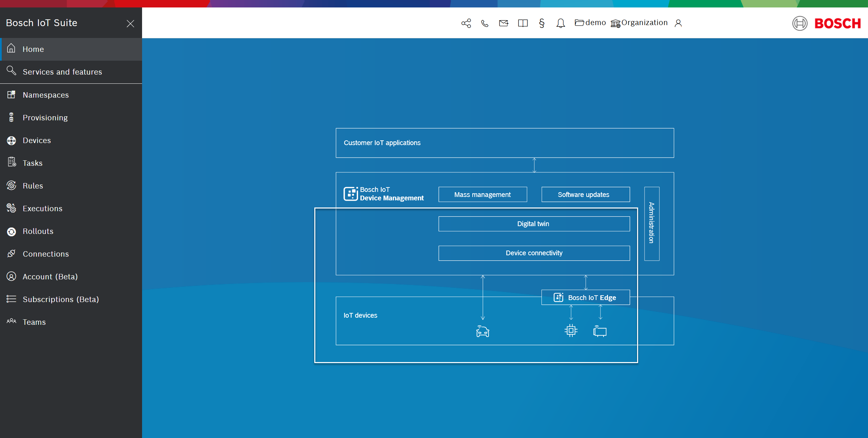Screen dimensions: 868x438
Task: Click Subscriptions Beta menu item
Action: point(61,299)
